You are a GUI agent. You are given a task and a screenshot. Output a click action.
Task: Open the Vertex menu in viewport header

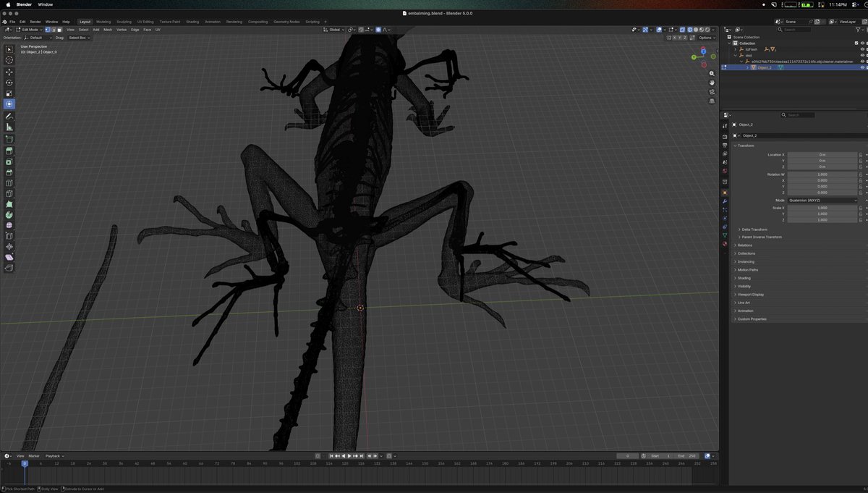coord(122,30)
